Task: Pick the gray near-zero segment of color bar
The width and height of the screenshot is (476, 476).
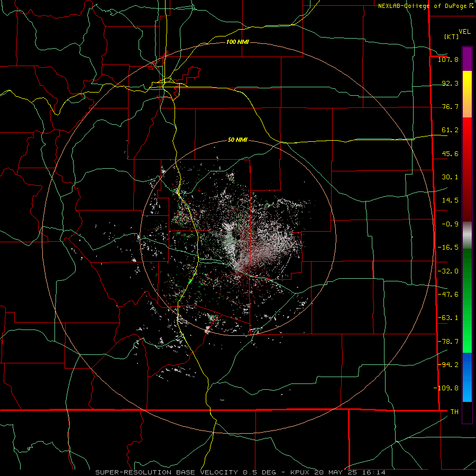Action: click(467, 234)
